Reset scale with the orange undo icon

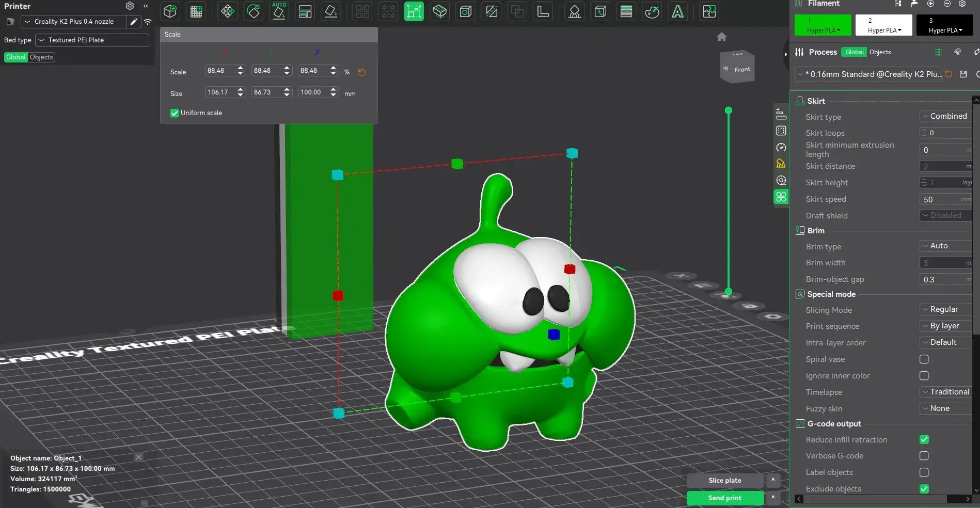coord(362,72)
